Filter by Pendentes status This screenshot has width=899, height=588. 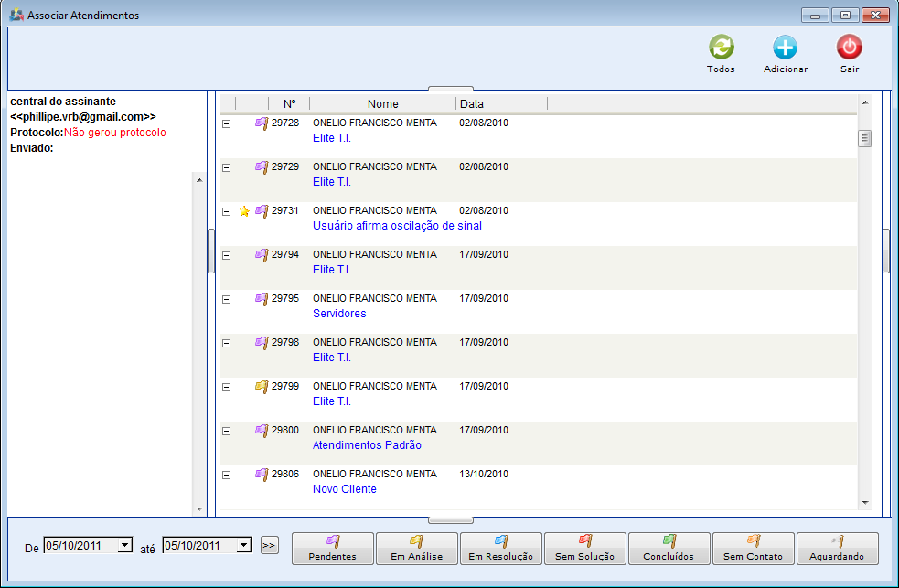click(x=333, y=549)
